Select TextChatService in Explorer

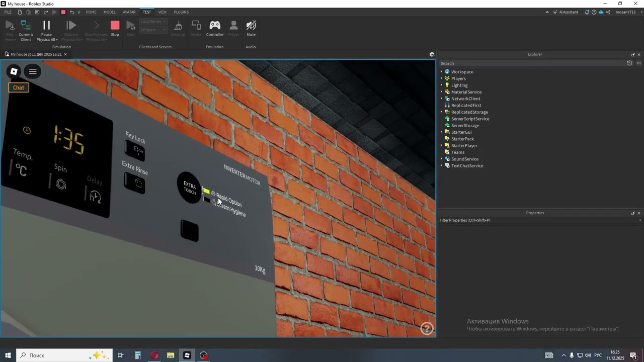pyautogui.click(x=467, y=166)
